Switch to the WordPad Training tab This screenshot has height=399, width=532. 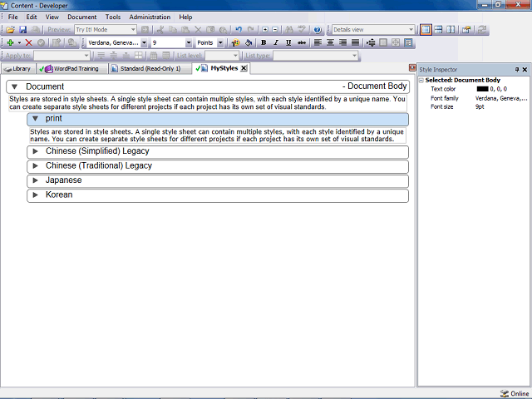click(x=71, y=69)
